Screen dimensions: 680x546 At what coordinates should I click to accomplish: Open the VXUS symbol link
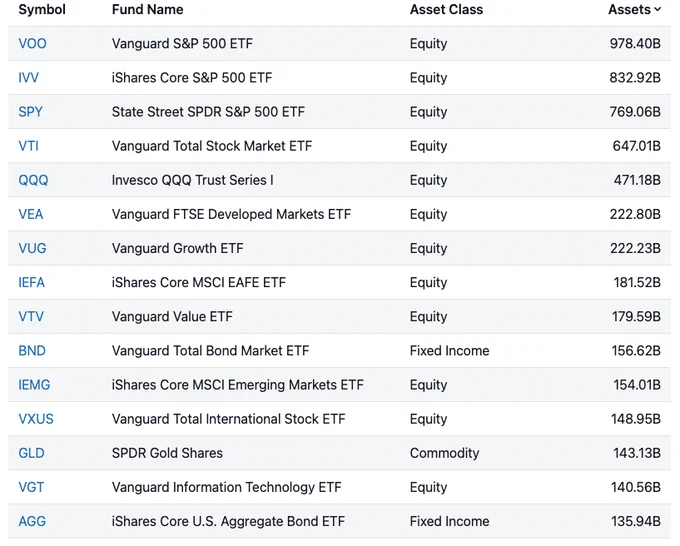pos(36,419)
